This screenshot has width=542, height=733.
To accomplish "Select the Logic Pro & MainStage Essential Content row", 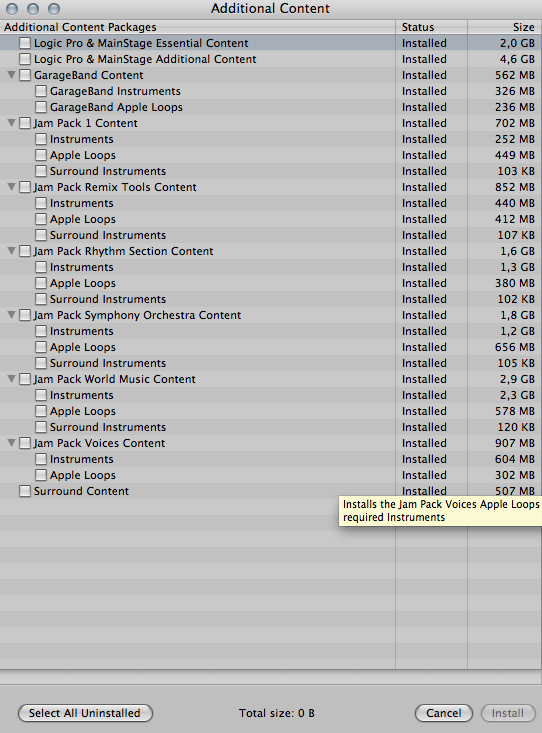I will pos(271,43).
